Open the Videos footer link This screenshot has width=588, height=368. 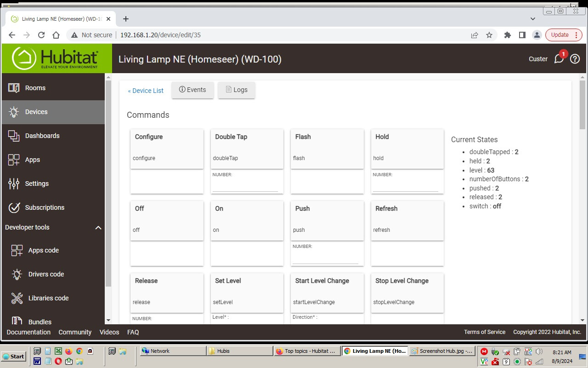pos(109,332)
